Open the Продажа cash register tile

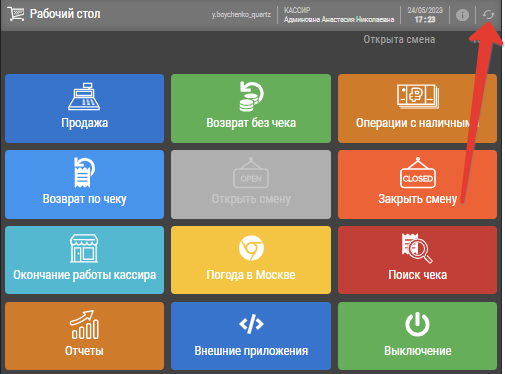84,108
